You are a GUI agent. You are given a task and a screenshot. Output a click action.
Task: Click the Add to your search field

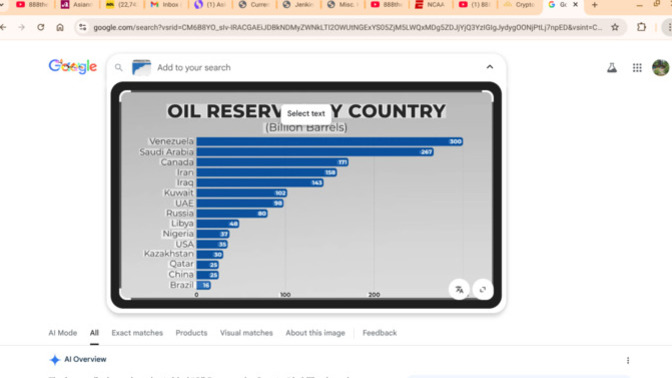coord(194,67)
